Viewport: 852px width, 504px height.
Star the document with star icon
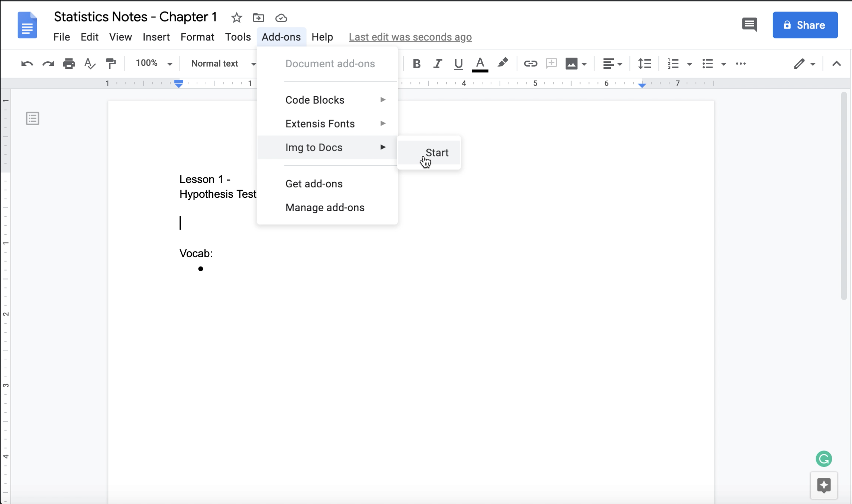coord(236,17)
